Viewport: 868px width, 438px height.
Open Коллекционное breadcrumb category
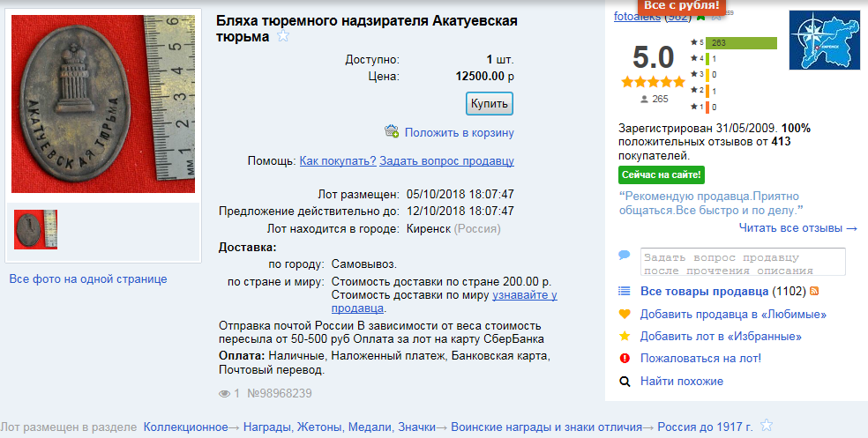(185, 427)
